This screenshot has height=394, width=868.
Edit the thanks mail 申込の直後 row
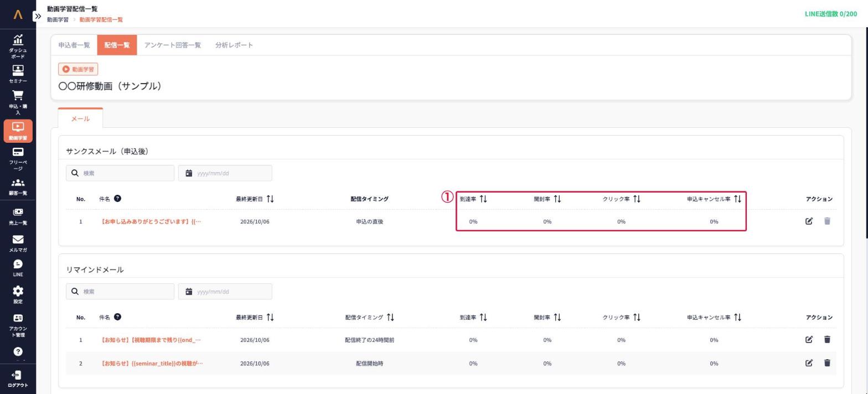click(x=809, y=221)
